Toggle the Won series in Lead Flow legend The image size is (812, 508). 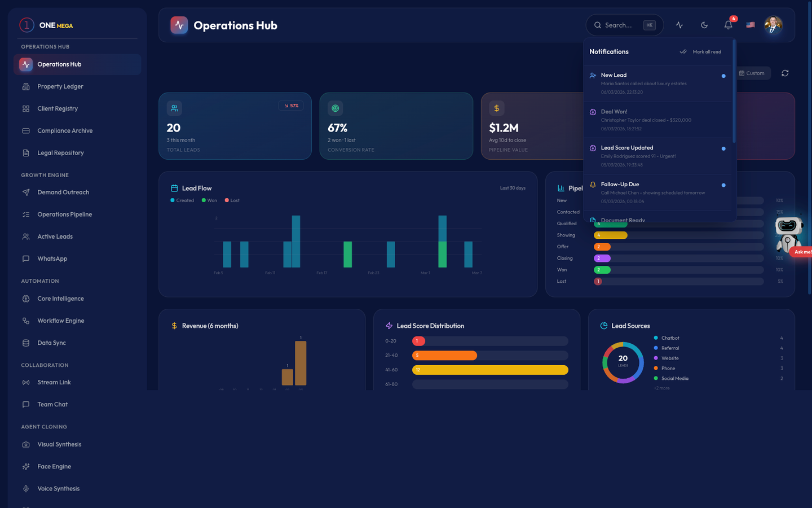(x=209, y=200)
